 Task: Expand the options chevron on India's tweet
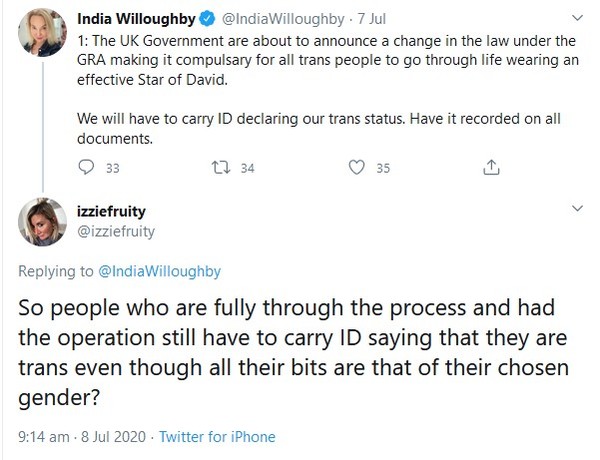pyautogui.click(x=577, y=17)
